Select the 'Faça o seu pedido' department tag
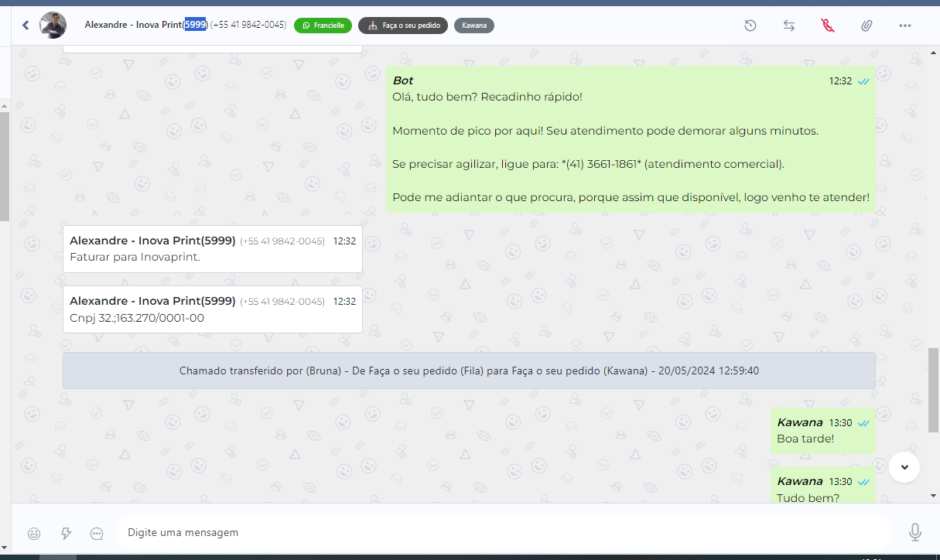 (402, 26)
